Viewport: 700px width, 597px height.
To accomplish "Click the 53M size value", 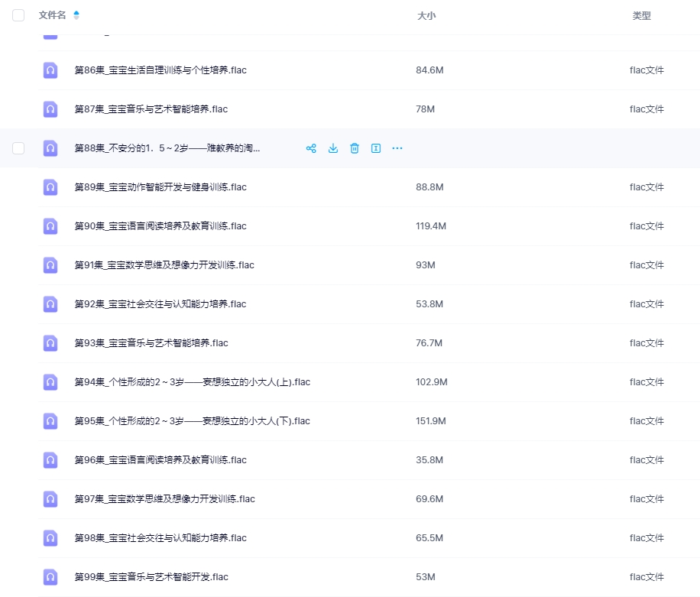I will point(425,576).
